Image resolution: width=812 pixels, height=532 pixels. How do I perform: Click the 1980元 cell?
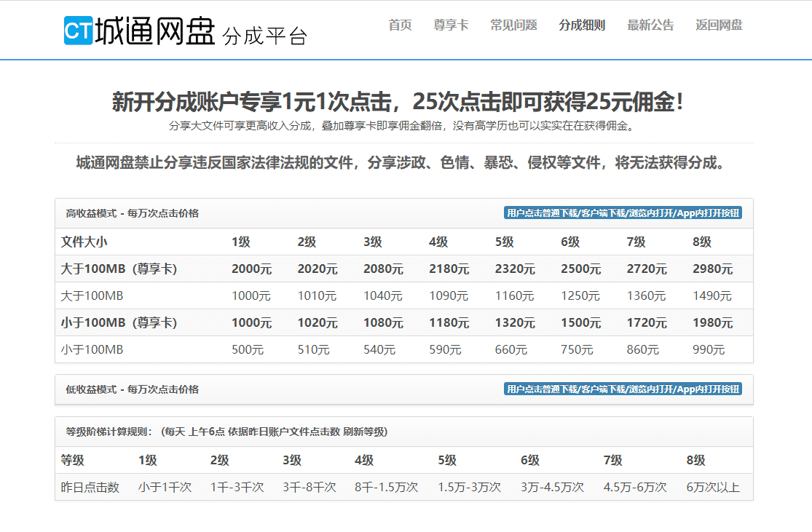(712, 322)
